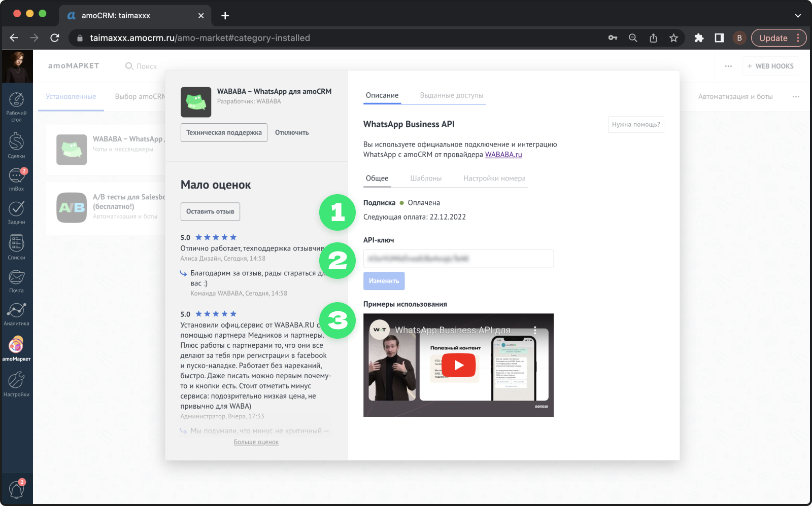The width and height of the screenshot is (812, 506).
Task: Play the WhatsApp Business API video
Action: click(459, 365)
